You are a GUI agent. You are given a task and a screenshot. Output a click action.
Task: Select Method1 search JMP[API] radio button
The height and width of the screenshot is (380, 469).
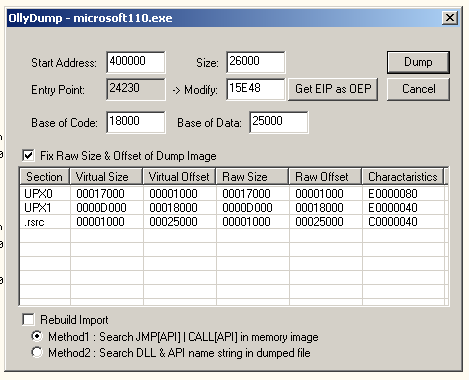(37, 336)
